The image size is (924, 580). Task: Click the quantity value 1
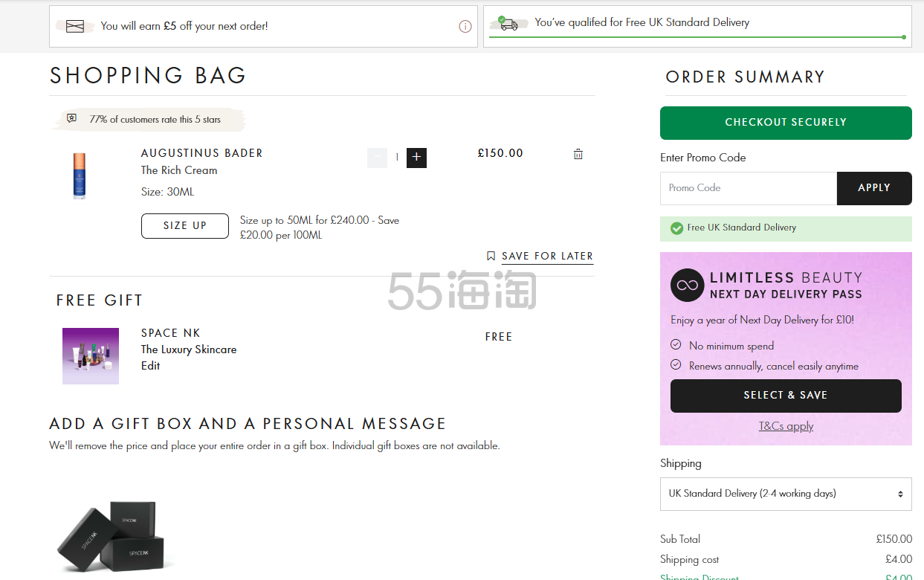[x=397, y=158]
